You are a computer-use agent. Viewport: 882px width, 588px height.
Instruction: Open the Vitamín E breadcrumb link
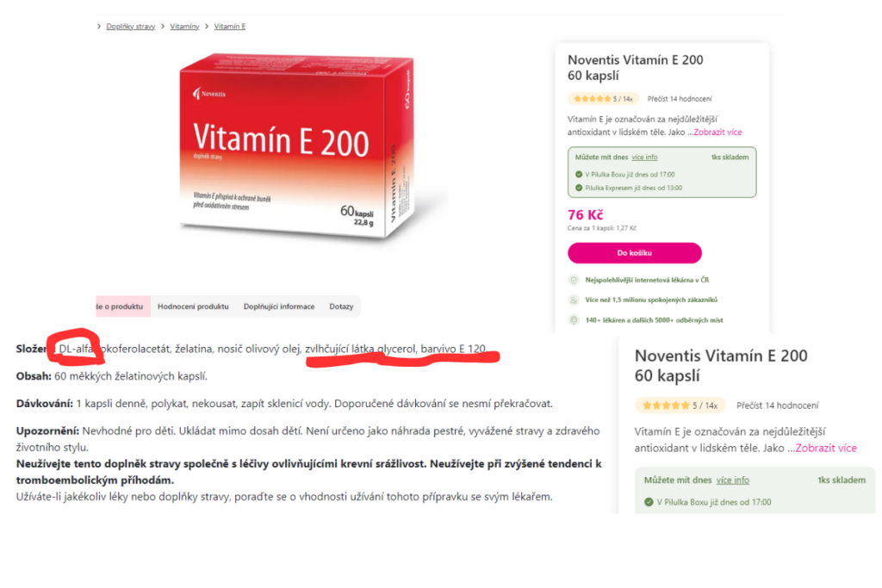pyautogui.click(x=229, y=27)
